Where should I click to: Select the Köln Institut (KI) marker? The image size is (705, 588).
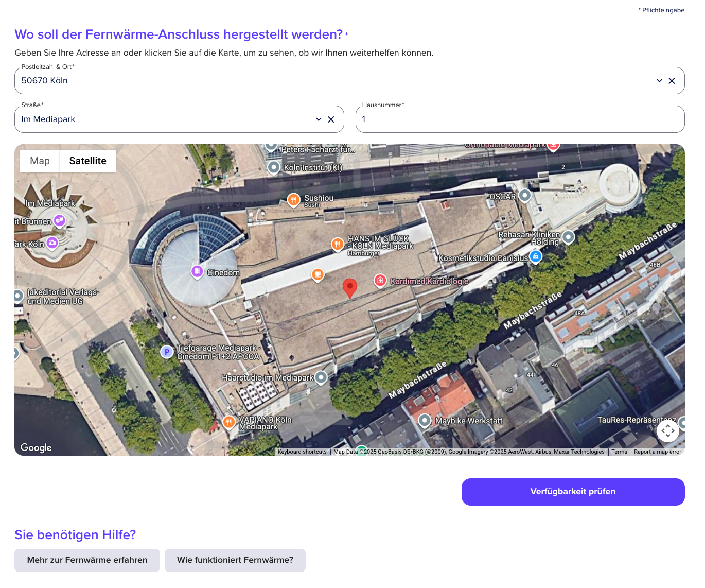point(274,167)
